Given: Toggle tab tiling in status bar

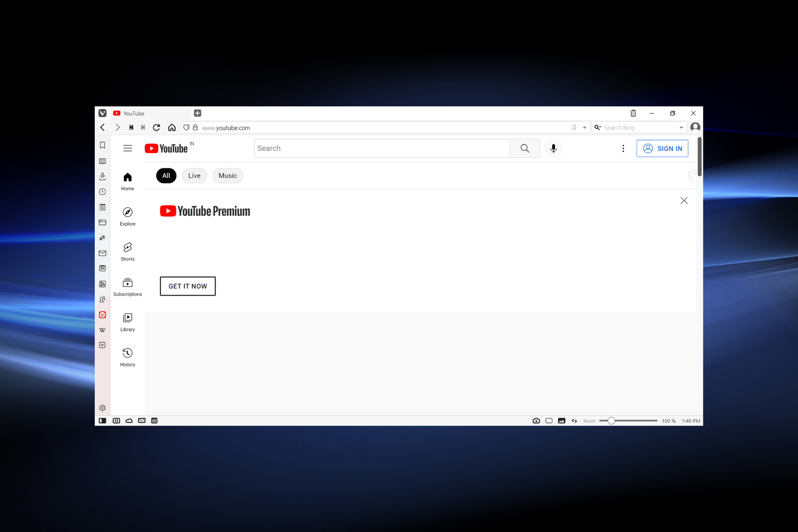Looking at the screenshot, I should [x=116, y=421].
